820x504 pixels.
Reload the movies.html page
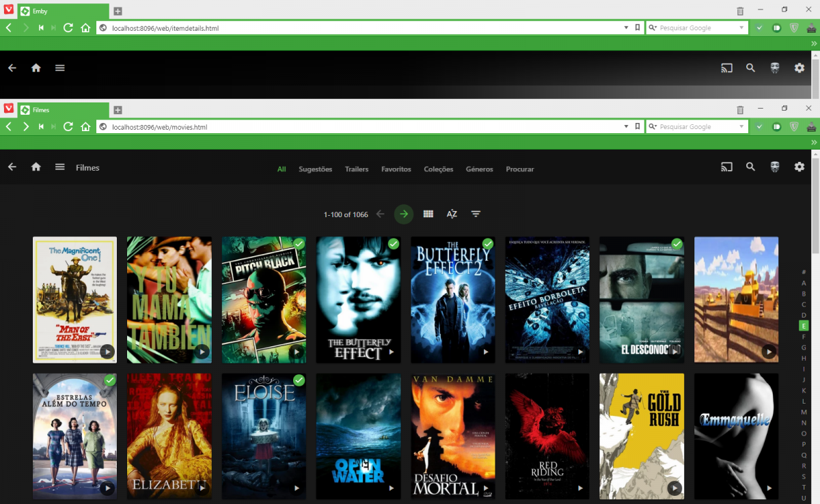point(68,127)
